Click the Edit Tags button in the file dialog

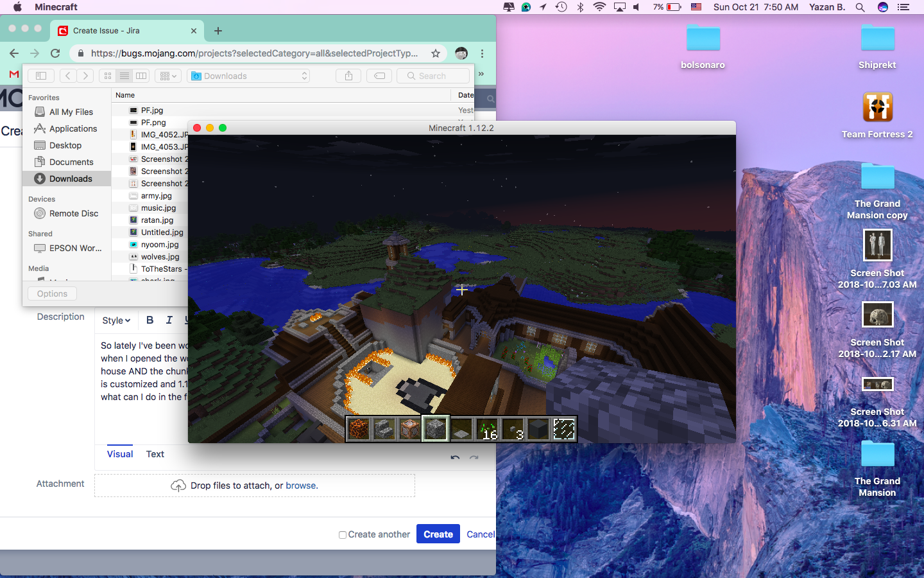pos(379,76)
